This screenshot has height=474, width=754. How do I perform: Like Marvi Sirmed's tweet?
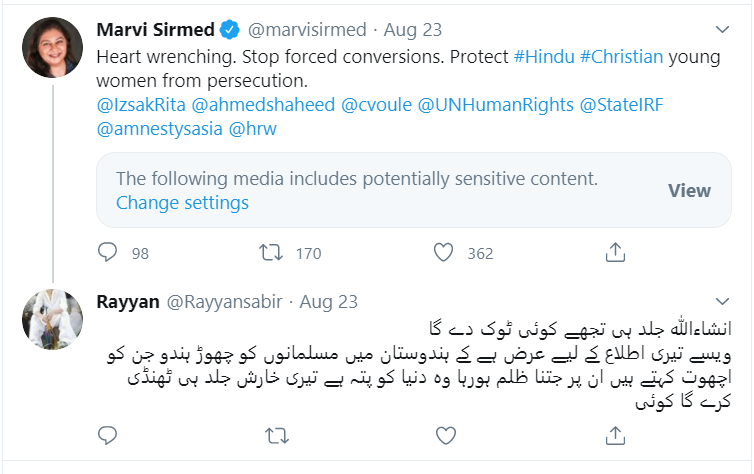tap(443, 252)
